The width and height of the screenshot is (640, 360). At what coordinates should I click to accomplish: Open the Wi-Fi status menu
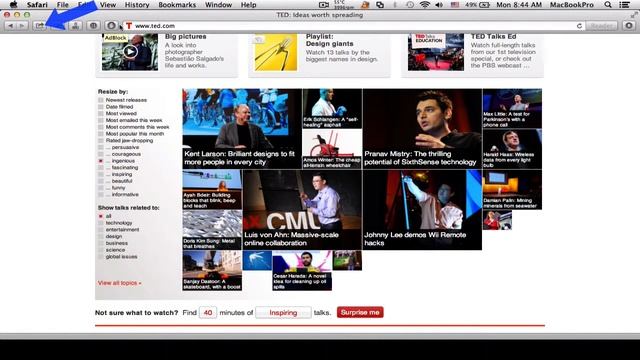click(425, 5)
